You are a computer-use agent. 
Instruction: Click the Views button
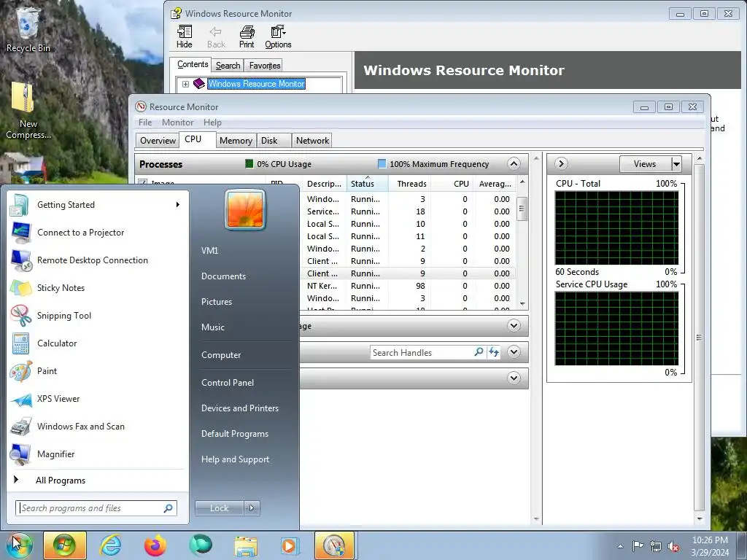coord(645,164)
